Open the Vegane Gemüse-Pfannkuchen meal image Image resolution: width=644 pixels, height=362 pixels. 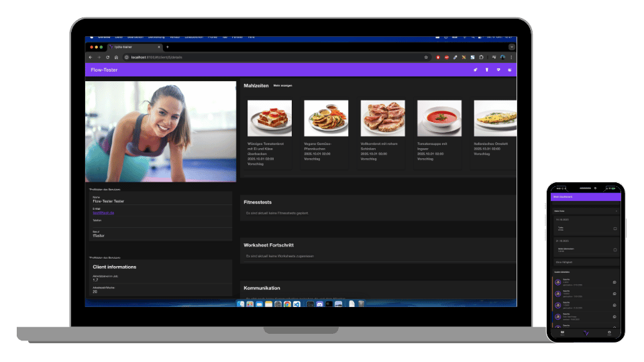point(326,118)
